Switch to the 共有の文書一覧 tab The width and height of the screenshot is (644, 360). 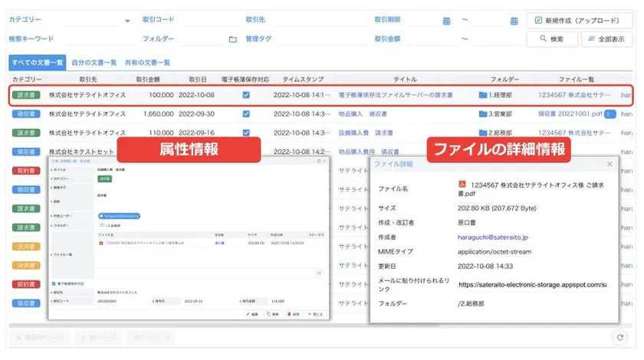point(147,63)
